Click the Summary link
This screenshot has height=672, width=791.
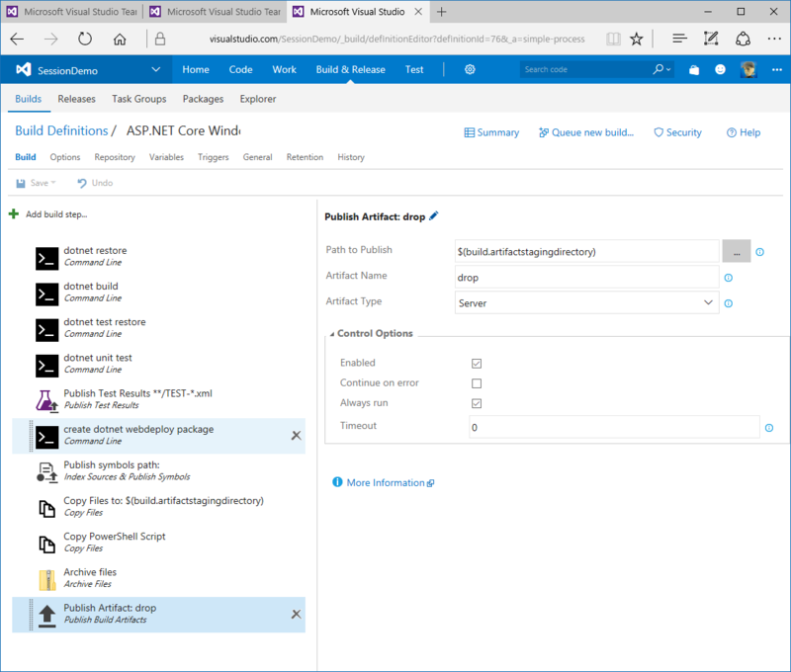[x=491, y=132]
